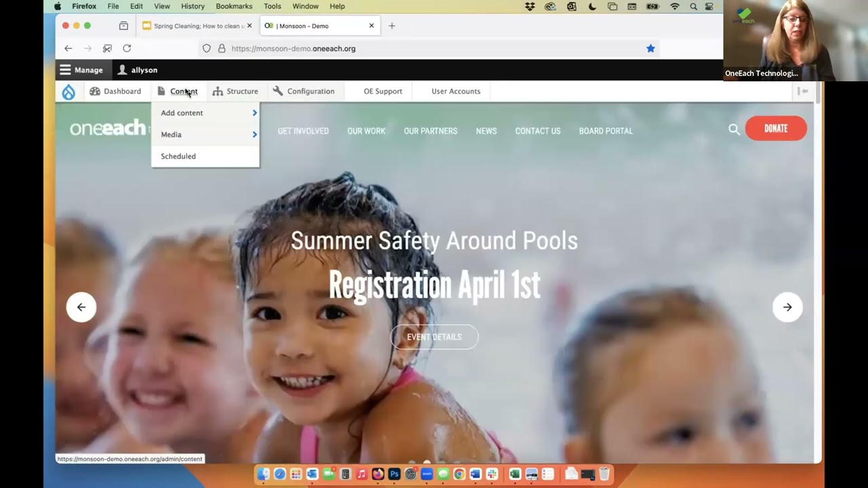Open Excel from the Dock
This screenshot has width=868, height=488.
(x=515, y=474)
